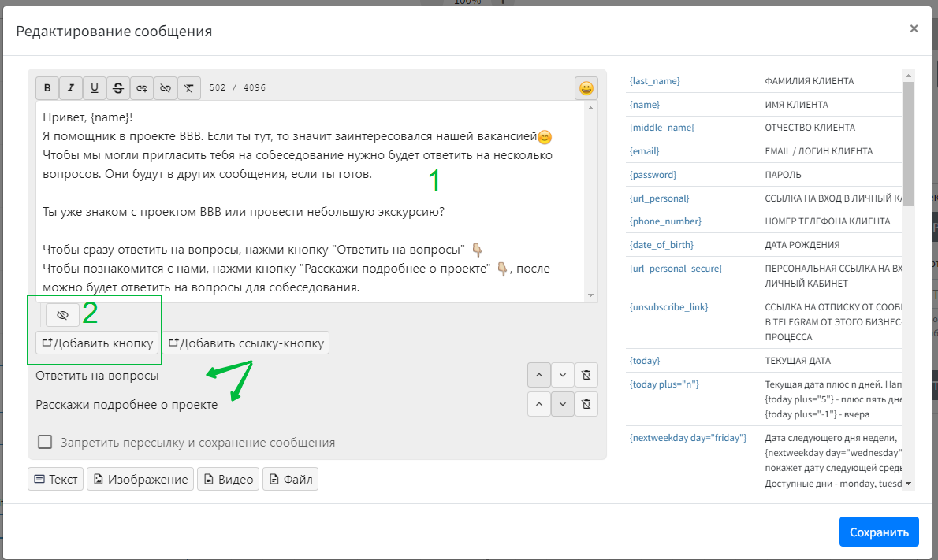Move "Расскажи подробнее о проекте" up
Screen dimensions: 938x560
[x=538, y=404]
